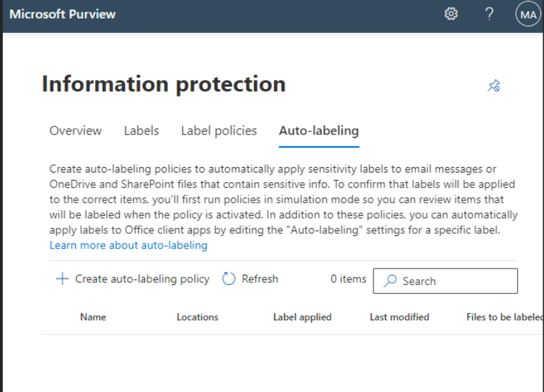Click the Files to be labeled column
Screen dimensions: 544x392
pyautogui.click(x=504, y=317)
